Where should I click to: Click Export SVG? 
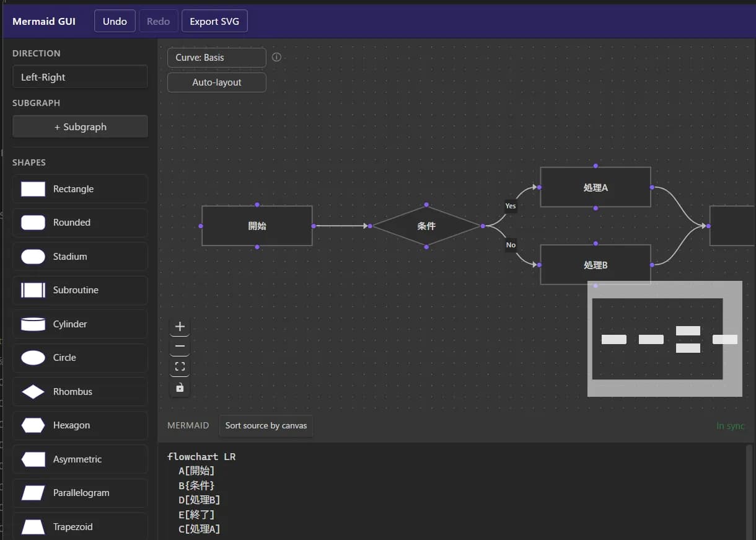[x=214, y=21]
